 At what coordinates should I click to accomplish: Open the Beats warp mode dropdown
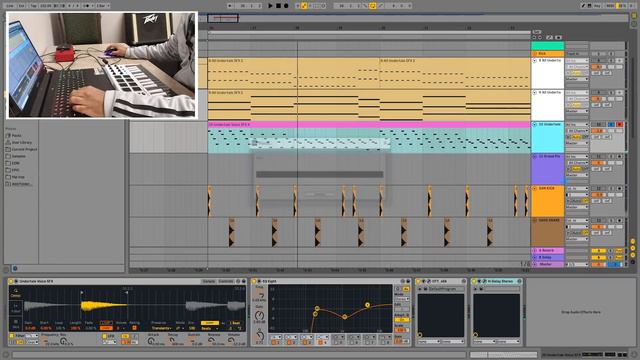click(209, 328)
